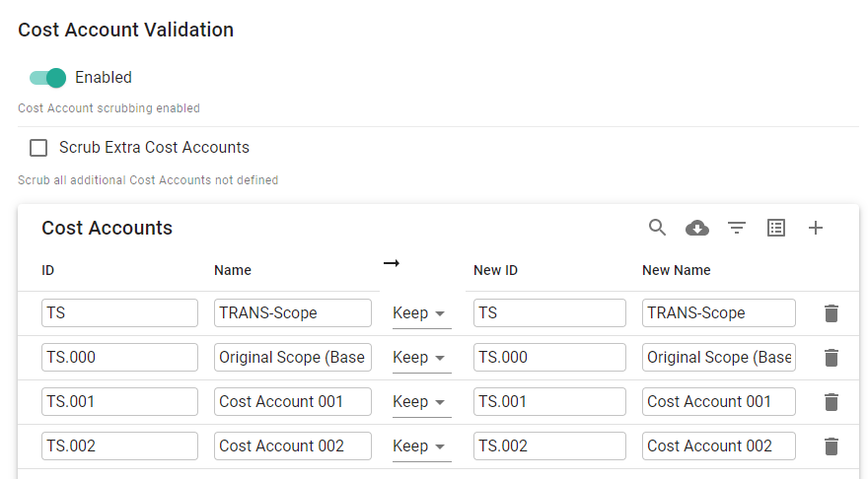The image size is (868, 479).
Task: Click the ID column header
Action: click(48, 270)
